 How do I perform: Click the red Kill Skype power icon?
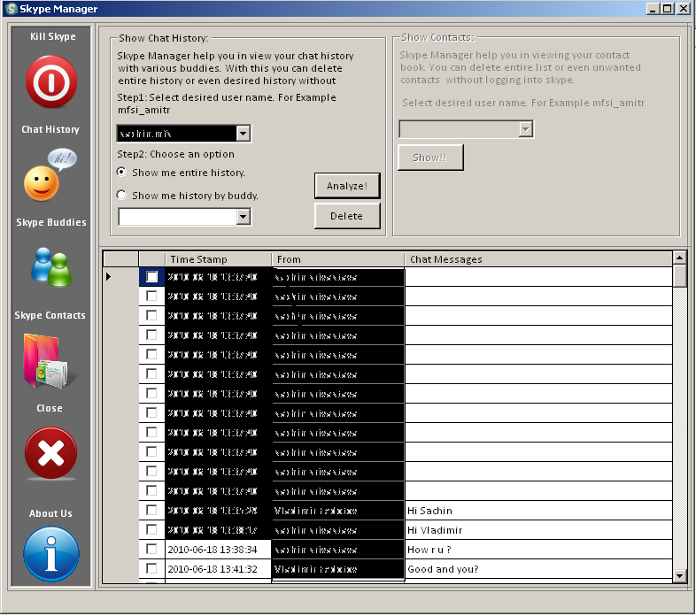(x=51, y=82)
